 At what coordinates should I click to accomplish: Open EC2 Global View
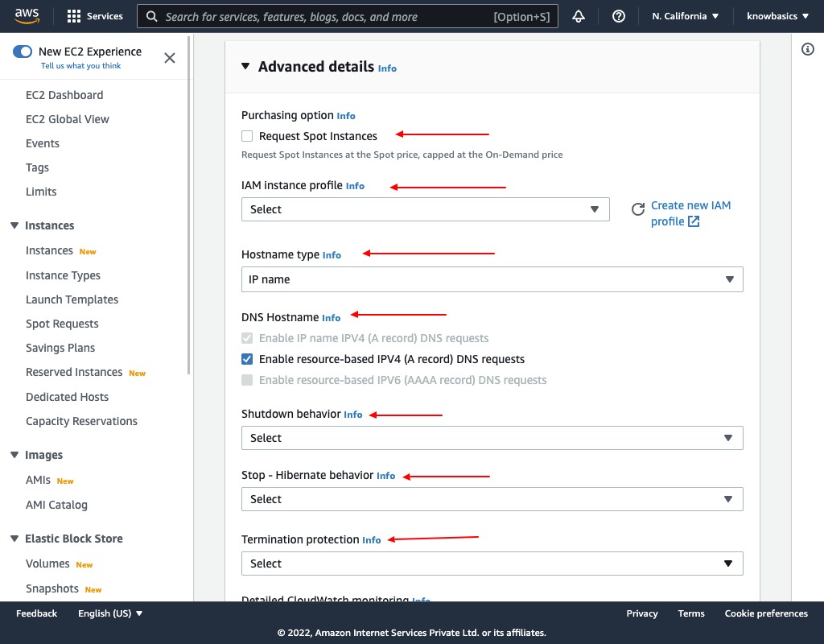(x=68, y=119)
